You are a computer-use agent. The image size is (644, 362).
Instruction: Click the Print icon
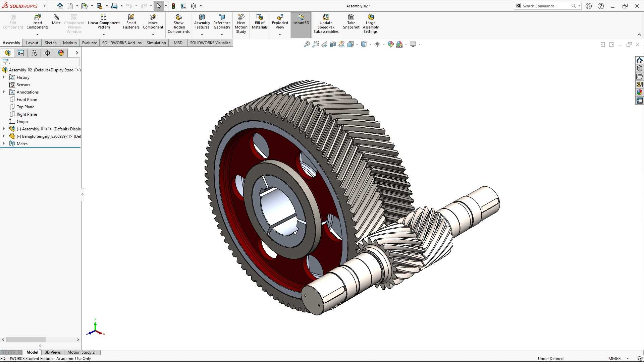click(114, 6)
